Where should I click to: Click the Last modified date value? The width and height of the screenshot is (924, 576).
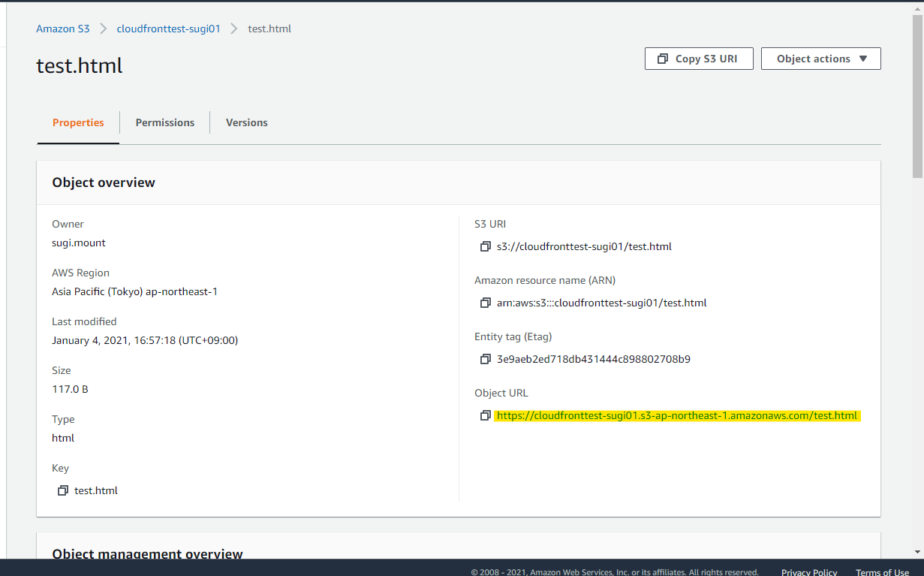pyautogui.click(x=145, y=340)
